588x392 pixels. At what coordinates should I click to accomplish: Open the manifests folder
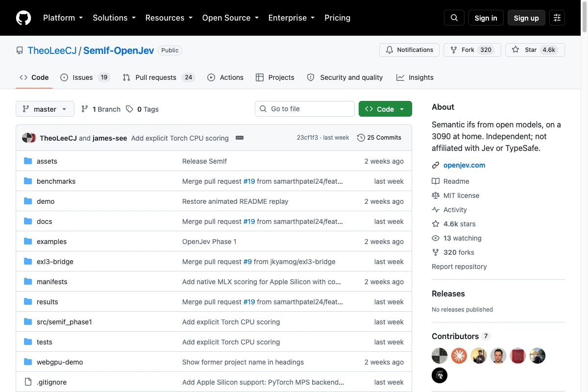[52, 282]
